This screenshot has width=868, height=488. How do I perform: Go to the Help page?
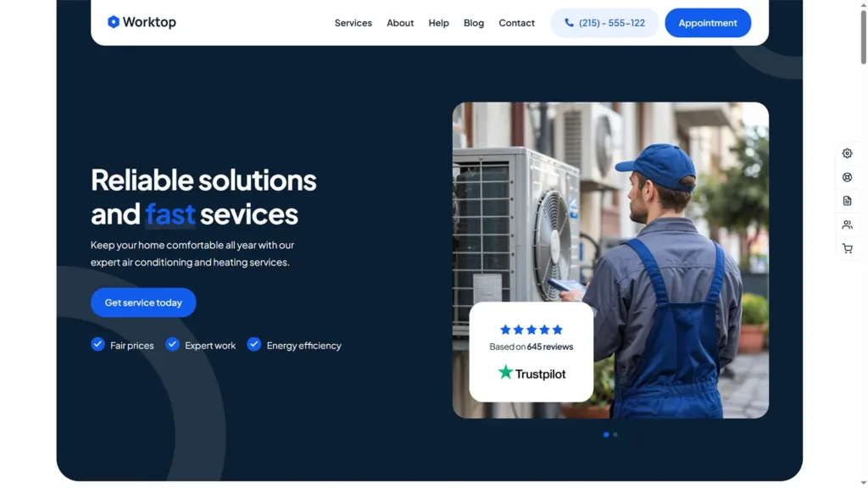point(438,23)
